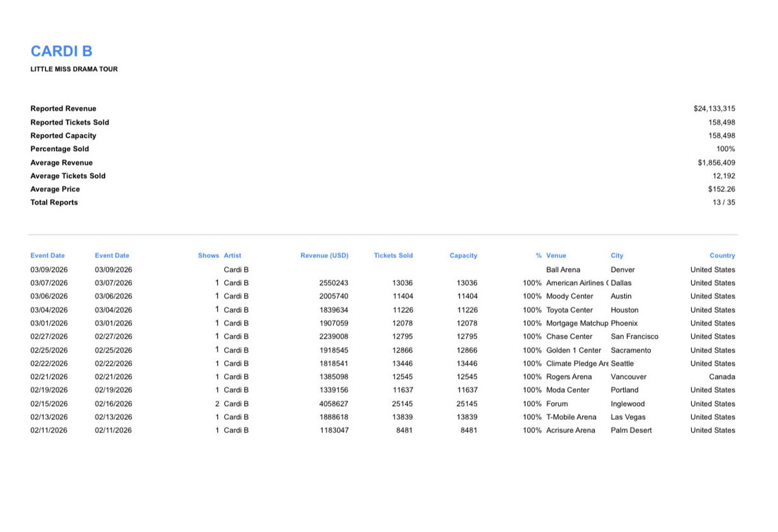Click the Average Revenue label
This screenshot has height=532, width=778.
pyautogui.click(x=62, y=163)
